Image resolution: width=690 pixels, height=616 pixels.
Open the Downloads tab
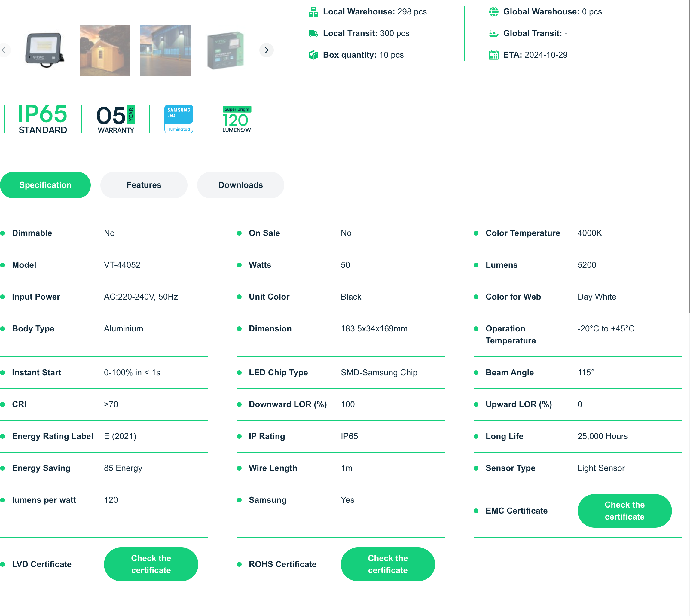pyautogui.click(x=240, y=185)
